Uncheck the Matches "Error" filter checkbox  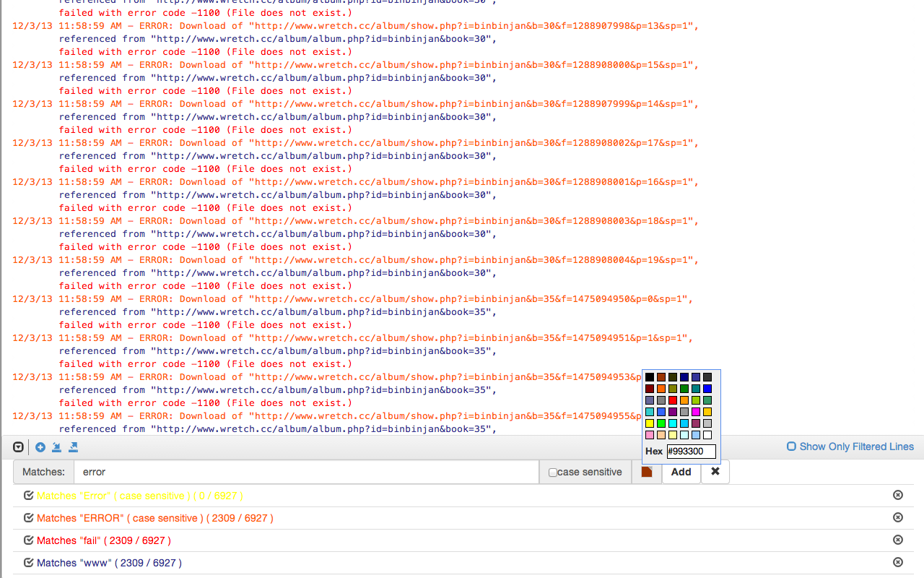click(29, 496)
